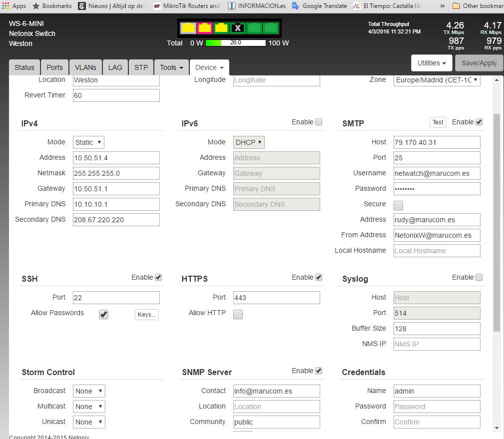The image size is (504, 439).
Task: Click the IPv4 Gateway input field
Action: pyautogui.click(x=116, y=189)
